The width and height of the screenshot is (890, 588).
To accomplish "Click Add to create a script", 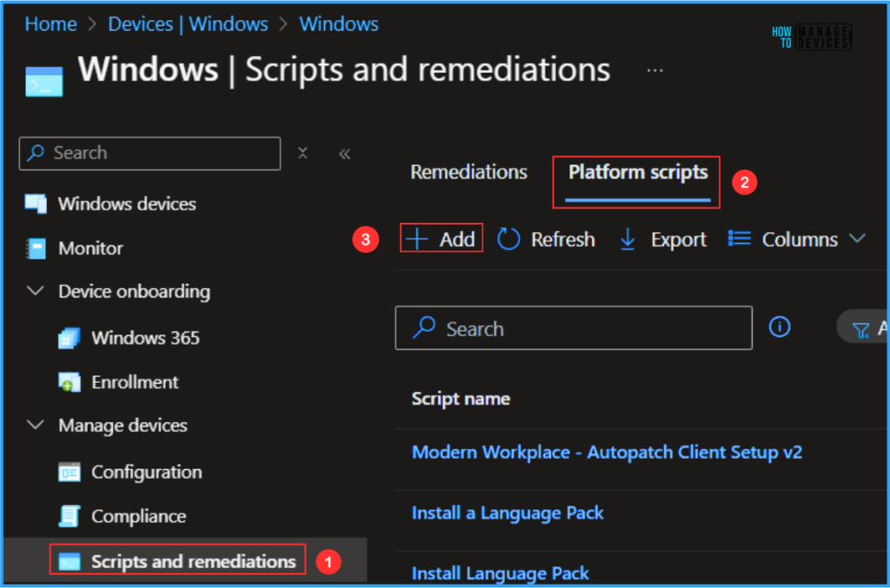I will click(442, 239).
